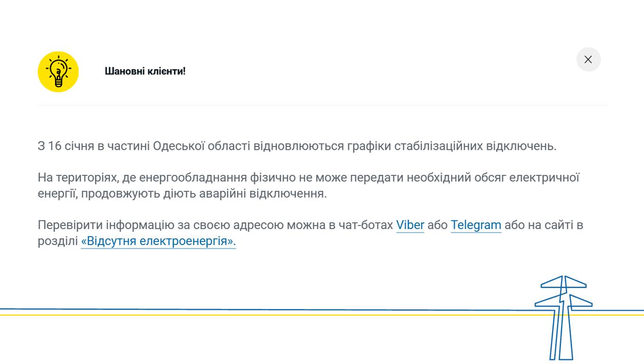Click the word «розділі» before the section link
The width and height of the screenshot is (644, 364).
click(57, 241)
